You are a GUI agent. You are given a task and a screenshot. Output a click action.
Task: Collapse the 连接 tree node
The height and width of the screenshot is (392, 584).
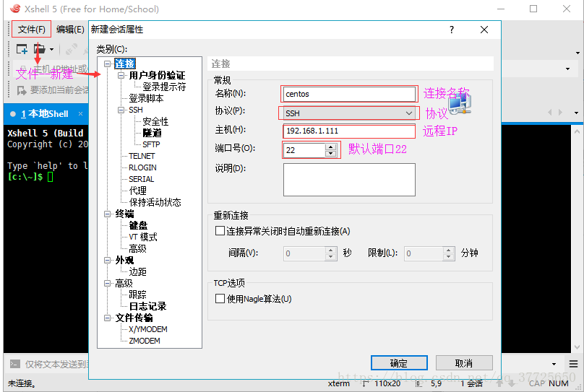[107, 64]
